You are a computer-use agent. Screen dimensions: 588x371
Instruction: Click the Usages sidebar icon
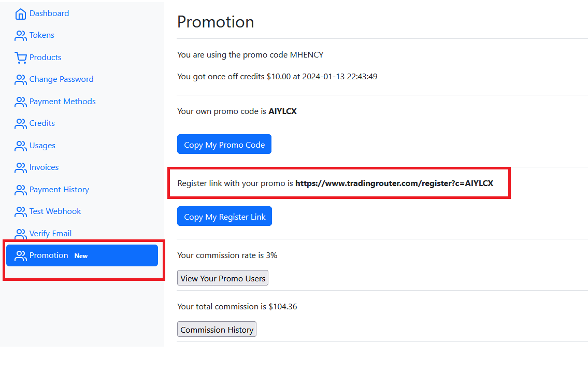click(21, 146)
